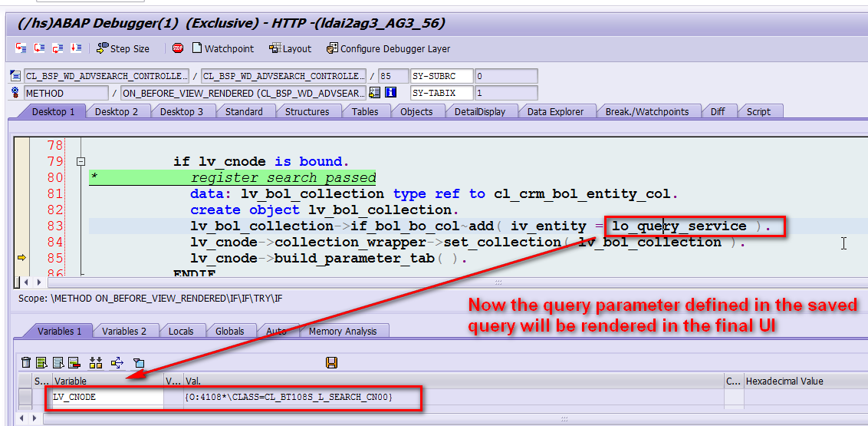This screenshot has width=868, height=426.
Task: Click the METHOD event type field
Action: coord(67,93)
